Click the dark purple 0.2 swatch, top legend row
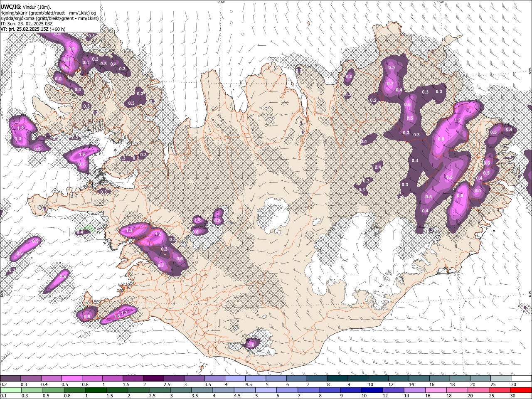This screenshot has width=532, height=399. 10,379
